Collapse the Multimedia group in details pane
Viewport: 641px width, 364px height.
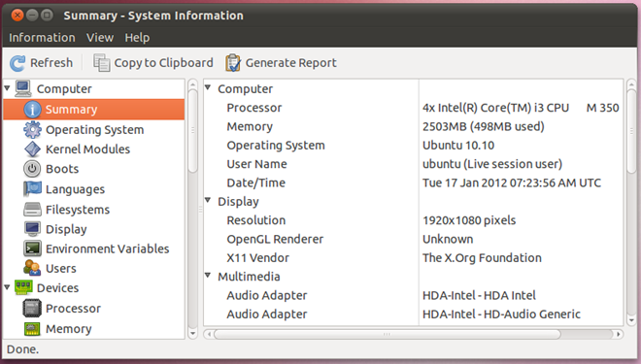click(x=208, y=276)
